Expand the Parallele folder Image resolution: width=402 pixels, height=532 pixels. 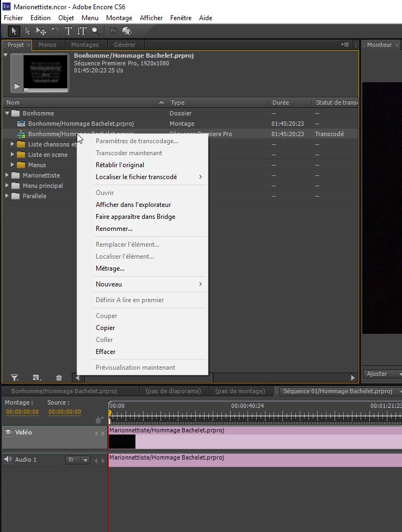(x=7, y=196)
